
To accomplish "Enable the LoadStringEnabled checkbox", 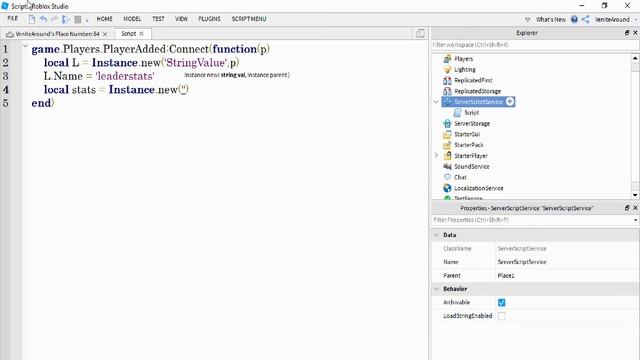I will click(x=502, y=316).
